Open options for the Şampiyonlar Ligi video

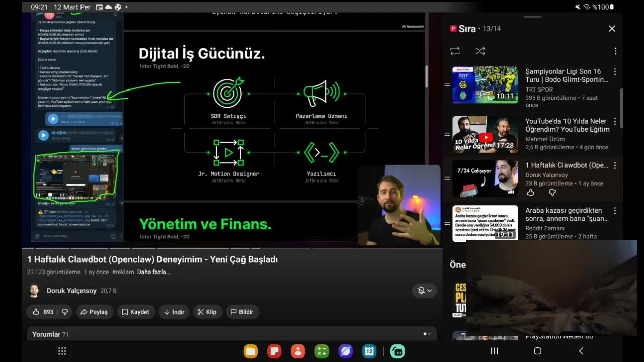pos(615,72)
